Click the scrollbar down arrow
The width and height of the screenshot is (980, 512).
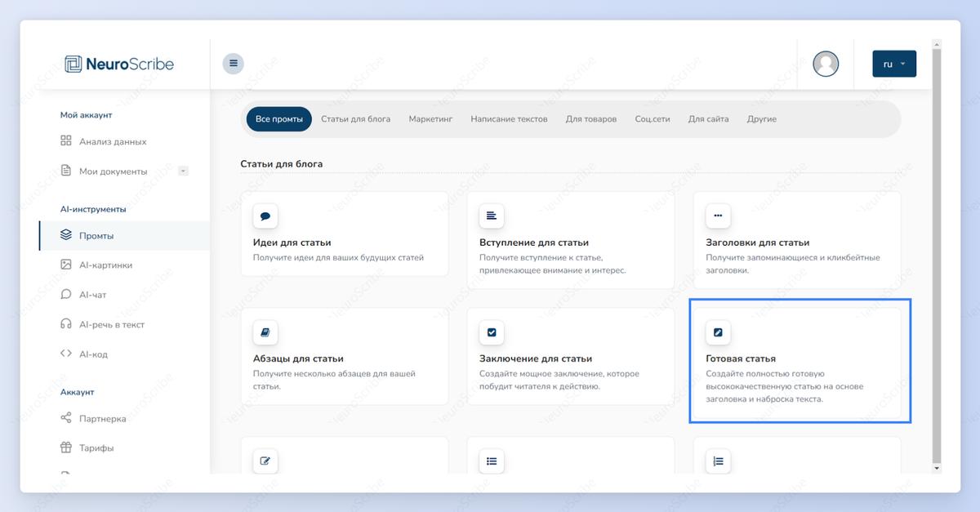[937, 468]
